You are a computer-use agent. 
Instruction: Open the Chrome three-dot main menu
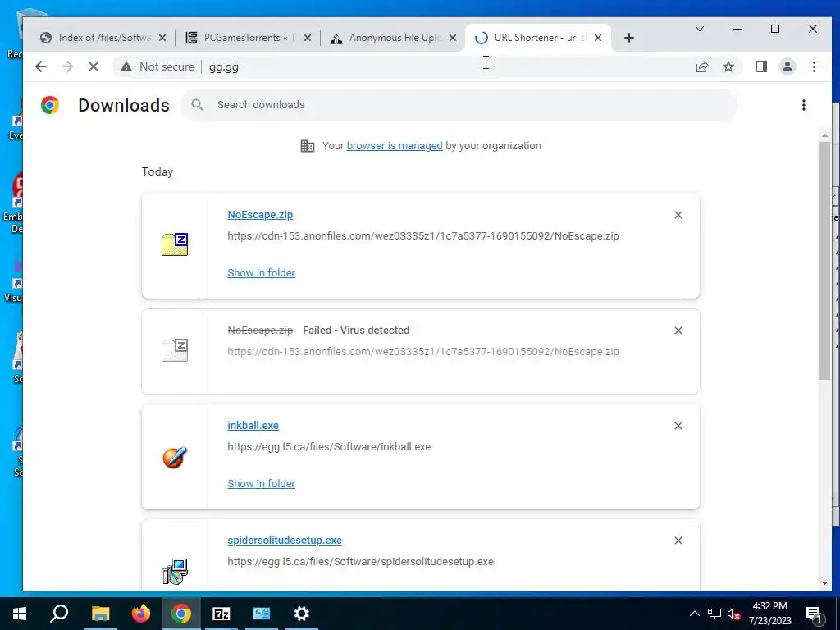[814, 66]
